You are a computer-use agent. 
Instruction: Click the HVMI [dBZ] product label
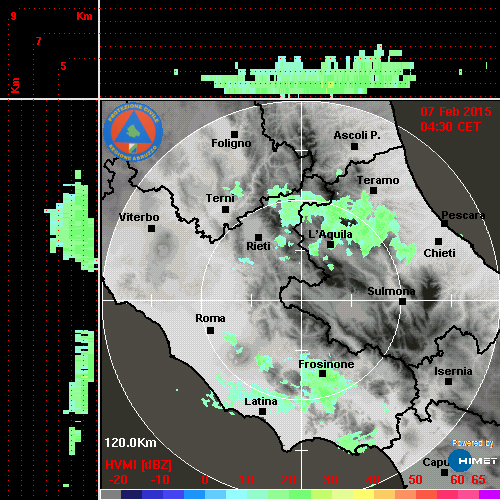click(138, 465)
